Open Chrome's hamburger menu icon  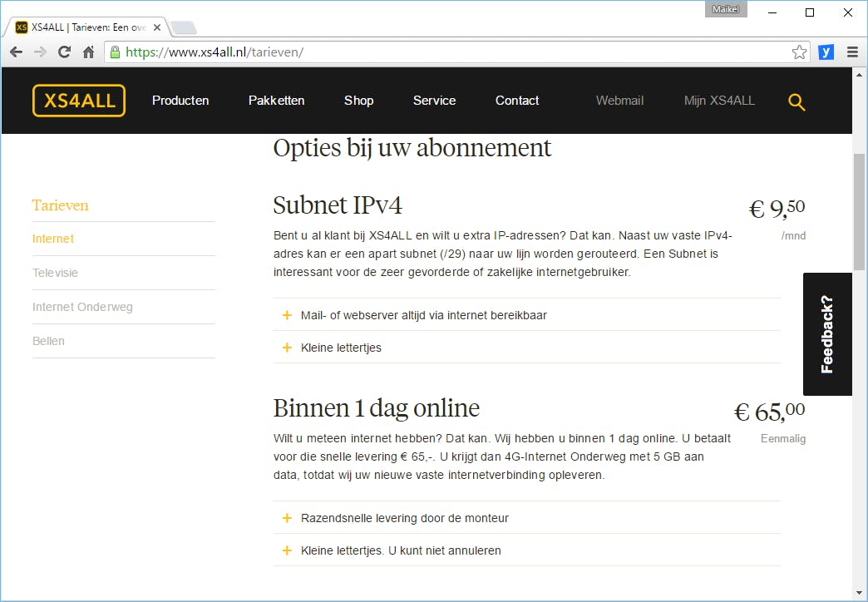[852, 51]
